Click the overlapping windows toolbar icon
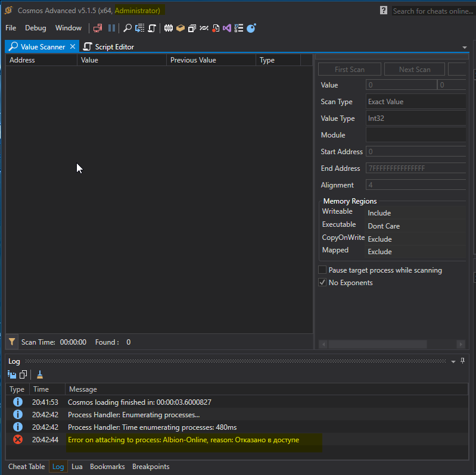Image resolution: width=476 pixels, height=475 pixels. [192, 28]
